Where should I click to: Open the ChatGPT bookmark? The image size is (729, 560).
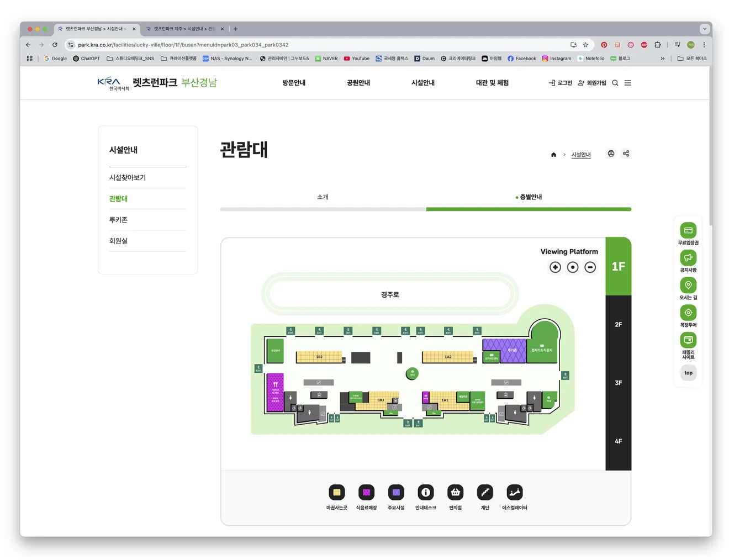(87, 59)
